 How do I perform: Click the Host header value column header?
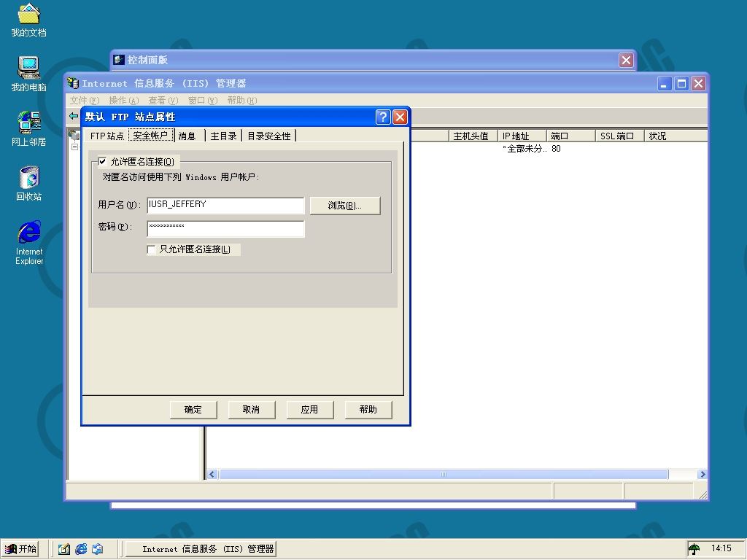pos(473,136)
